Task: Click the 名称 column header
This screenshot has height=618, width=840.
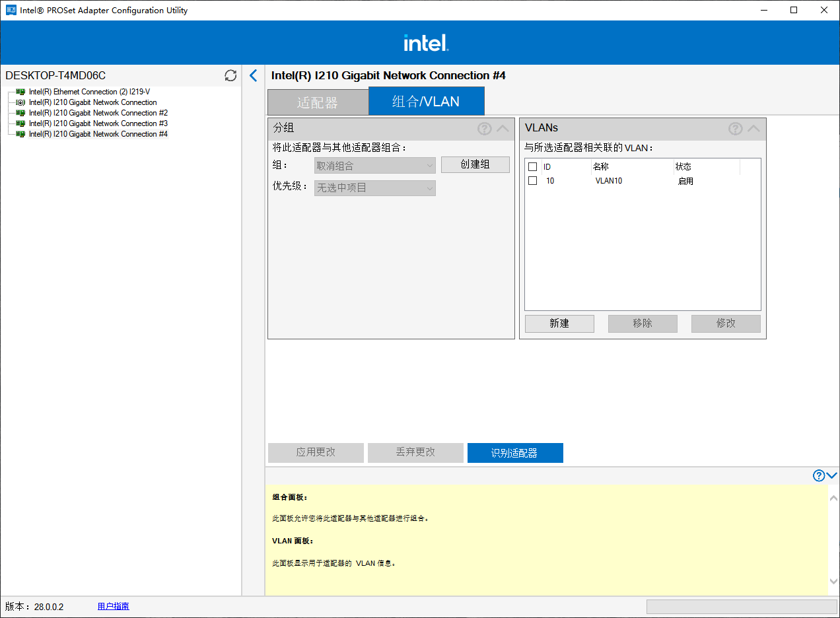Action: click(601, 167)
